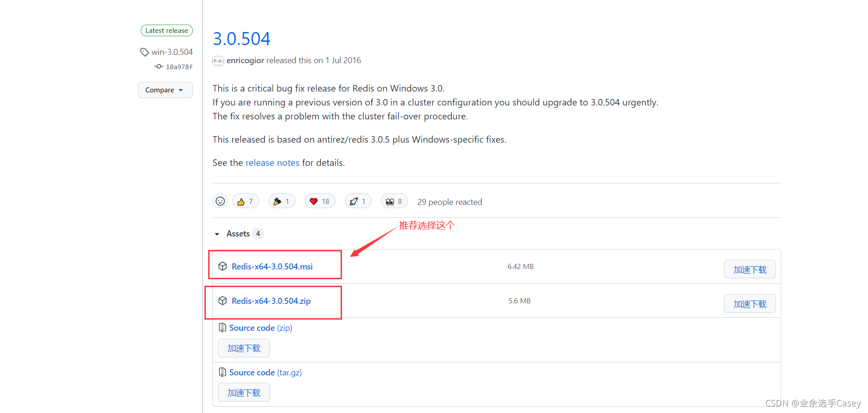Click the '29 people reacted' text

(x=450, y=202)
